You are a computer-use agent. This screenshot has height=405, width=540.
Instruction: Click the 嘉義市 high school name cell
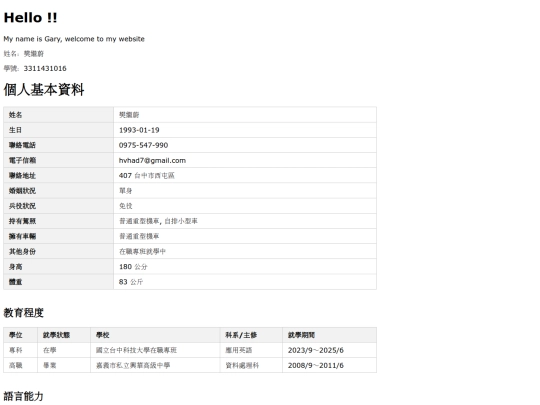pos(133,365)
